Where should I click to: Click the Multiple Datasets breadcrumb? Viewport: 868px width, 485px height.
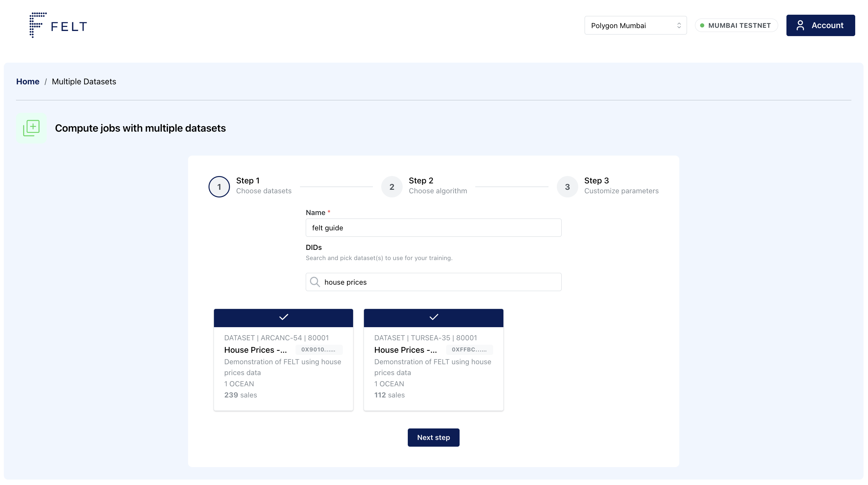click(84, 81)
